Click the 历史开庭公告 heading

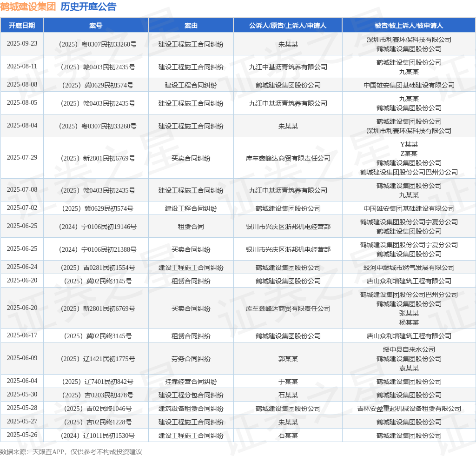pos(88,7)
